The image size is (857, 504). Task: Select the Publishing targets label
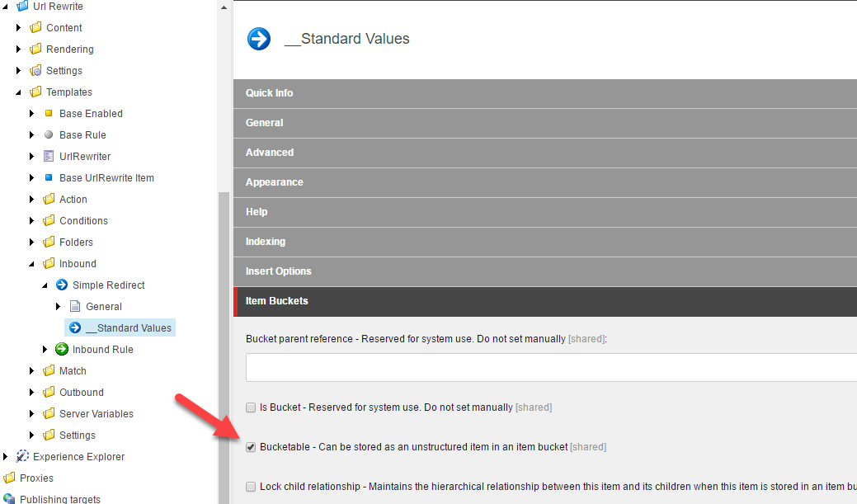(x=60, y=498)
